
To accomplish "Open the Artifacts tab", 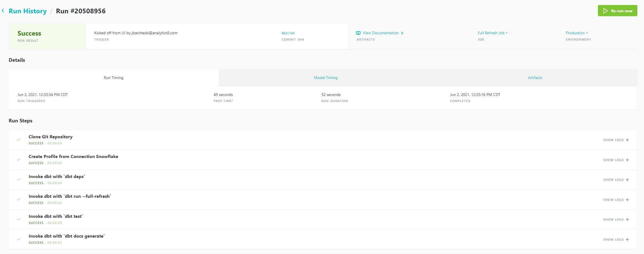I will (x=535, y=78).
